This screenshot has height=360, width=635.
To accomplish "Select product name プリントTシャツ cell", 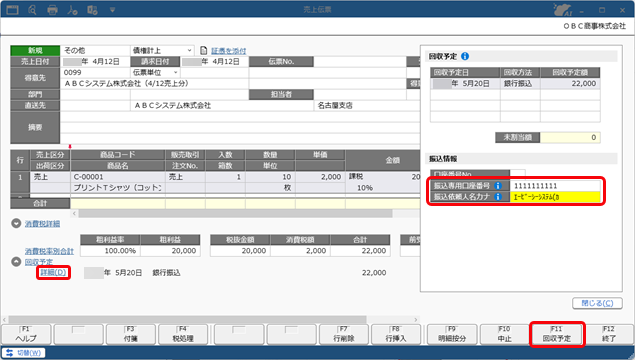I will tap(118, 188).
